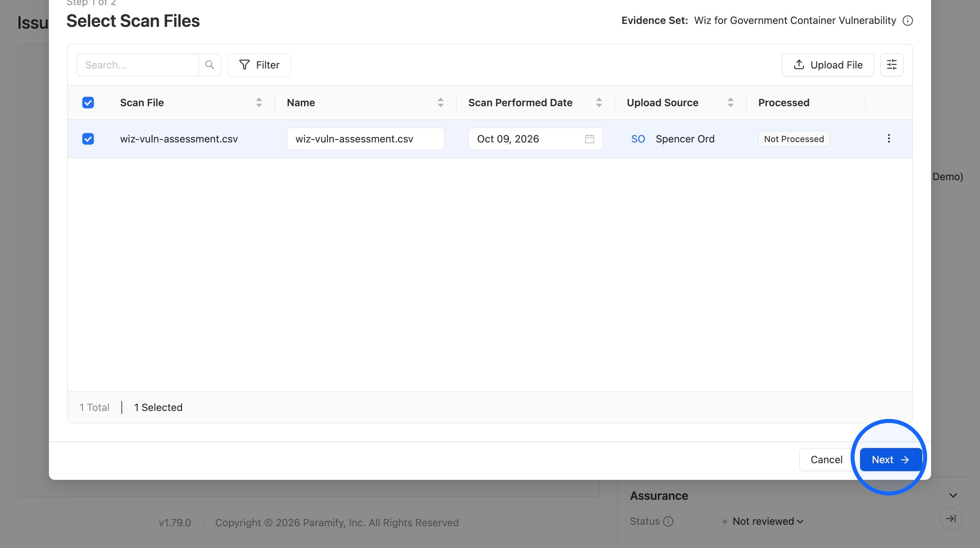Toggle the select-all header checkbox
980x548 pixels.
[x=88, y=102]
